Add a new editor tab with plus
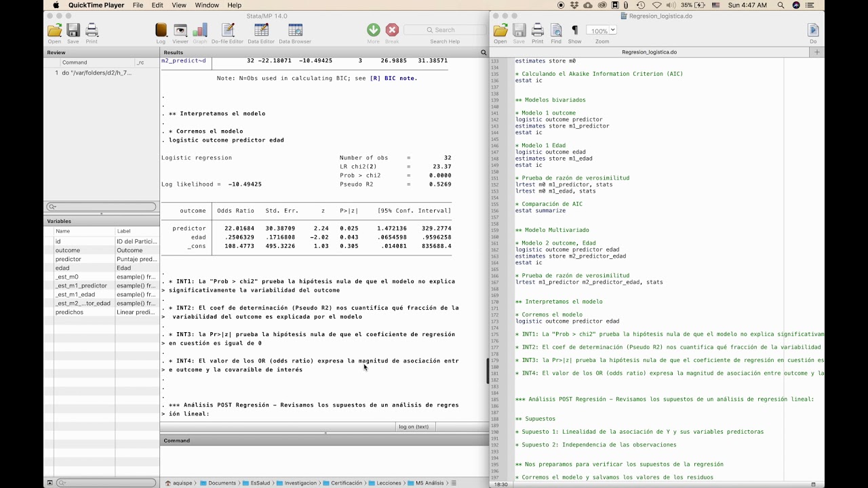Viewport: 868px width, 488px height. 817,52
